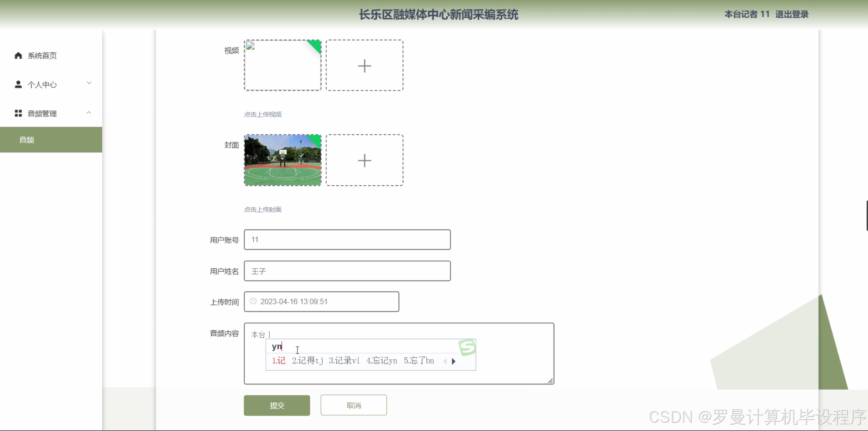
Task: Click the 取消 cancel button
Action: pos(353,406)
